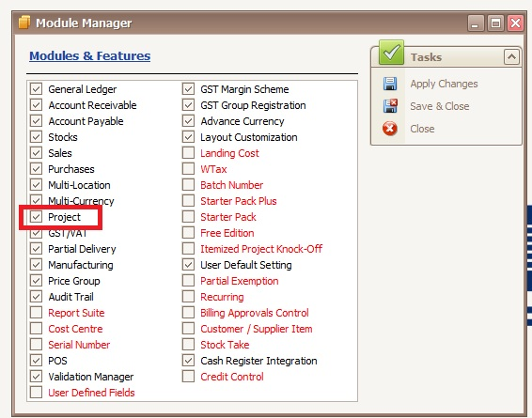Minimize the Module Manager window

click(476, 23)
